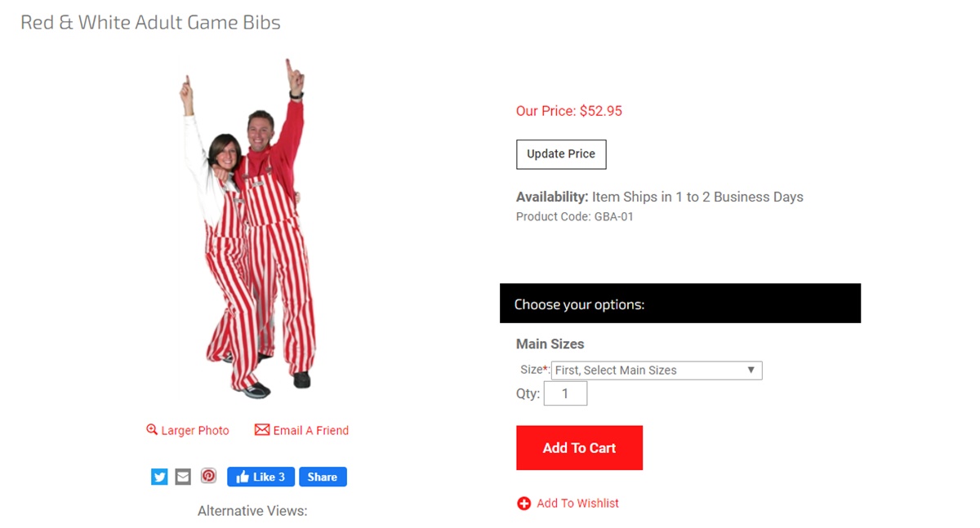Image resolution: width=980 pixels, height=528 pixels.
Task: Click the magnifier icon beside Larger Photo
Action: point(152,429)
